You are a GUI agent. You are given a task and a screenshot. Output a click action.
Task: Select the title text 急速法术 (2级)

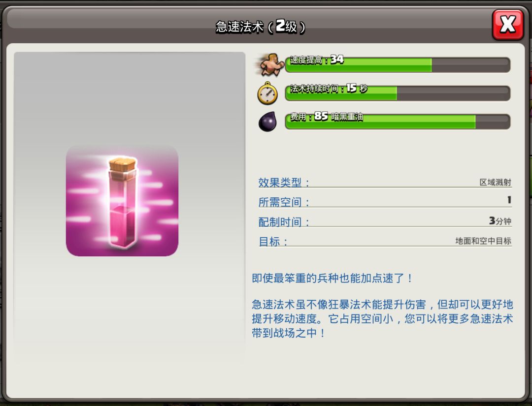260,27
